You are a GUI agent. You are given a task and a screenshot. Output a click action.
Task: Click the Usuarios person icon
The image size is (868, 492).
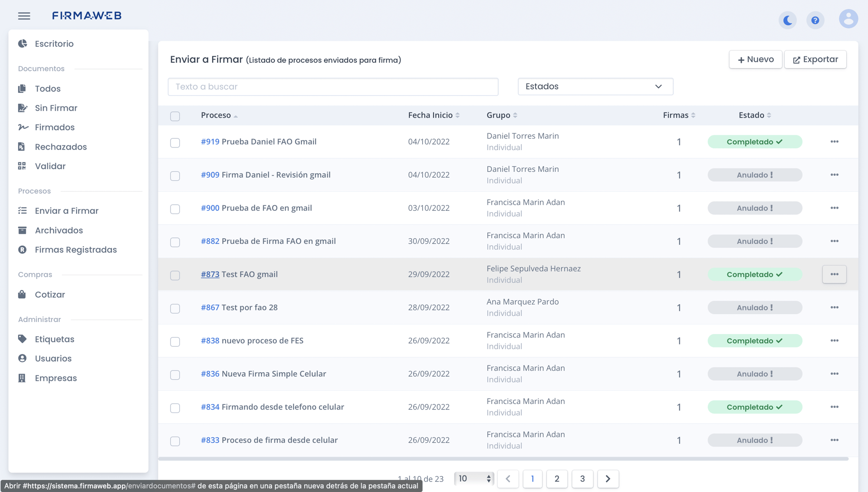[22, 358]
